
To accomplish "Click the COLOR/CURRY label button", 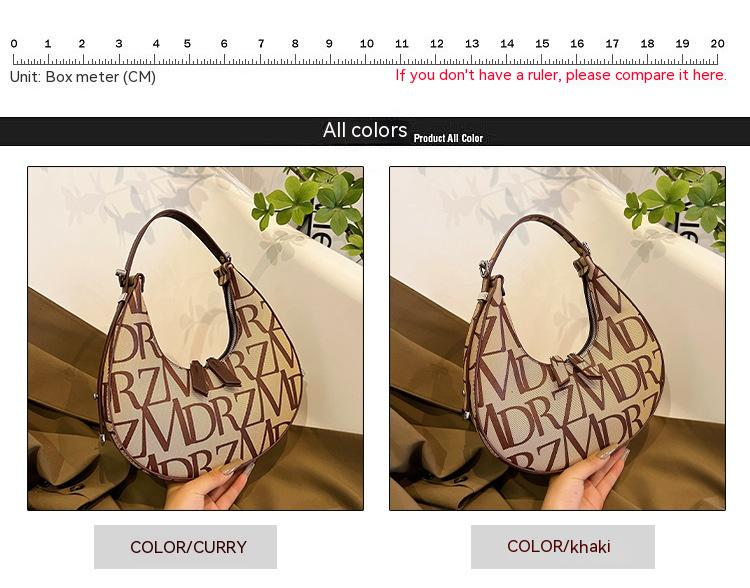I will pyautogui.click(x=185, y=547).
